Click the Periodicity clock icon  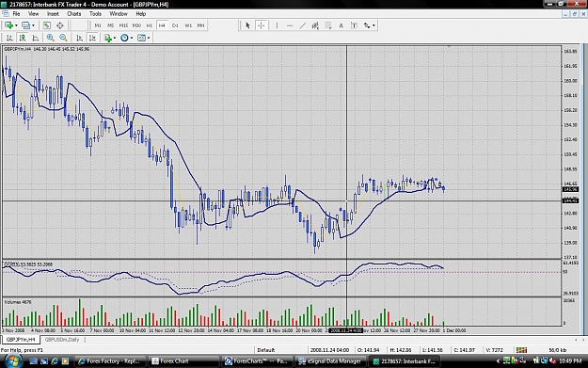(x=124, y=38)
